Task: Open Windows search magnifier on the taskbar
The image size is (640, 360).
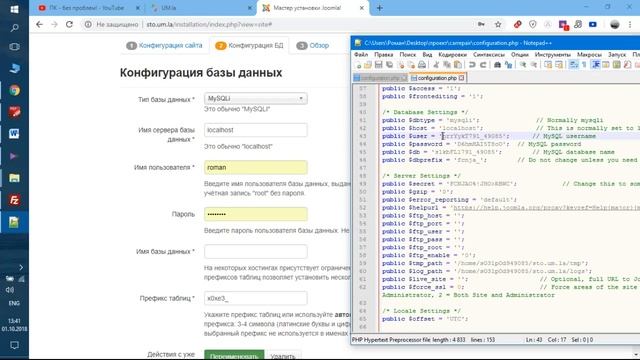Action: [14, 28]
